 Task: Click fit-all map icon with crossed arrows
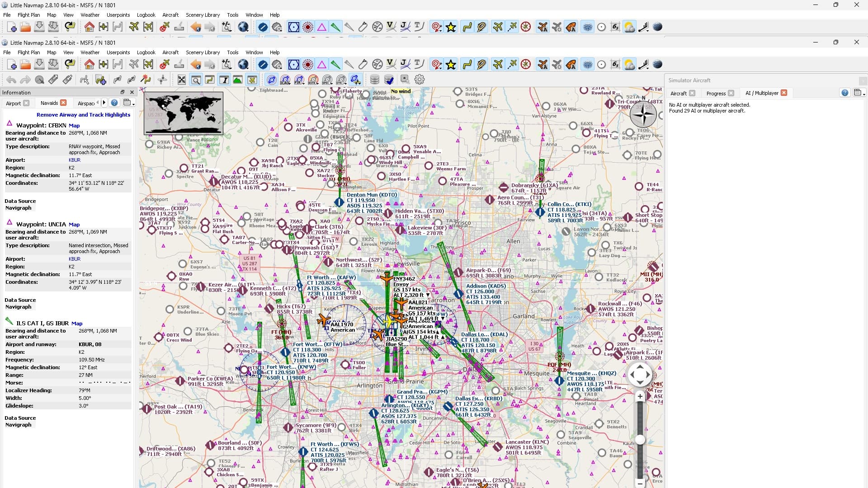182,80
